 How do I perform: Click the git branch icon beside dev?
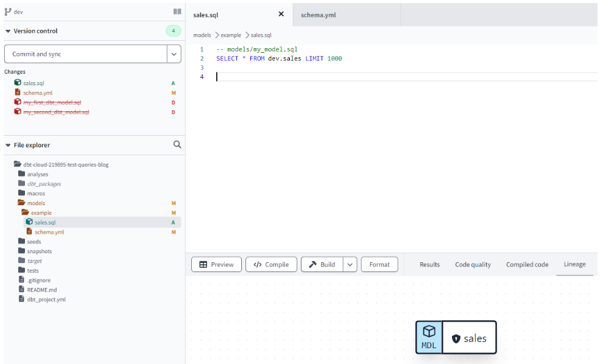(x=7, y=10)
